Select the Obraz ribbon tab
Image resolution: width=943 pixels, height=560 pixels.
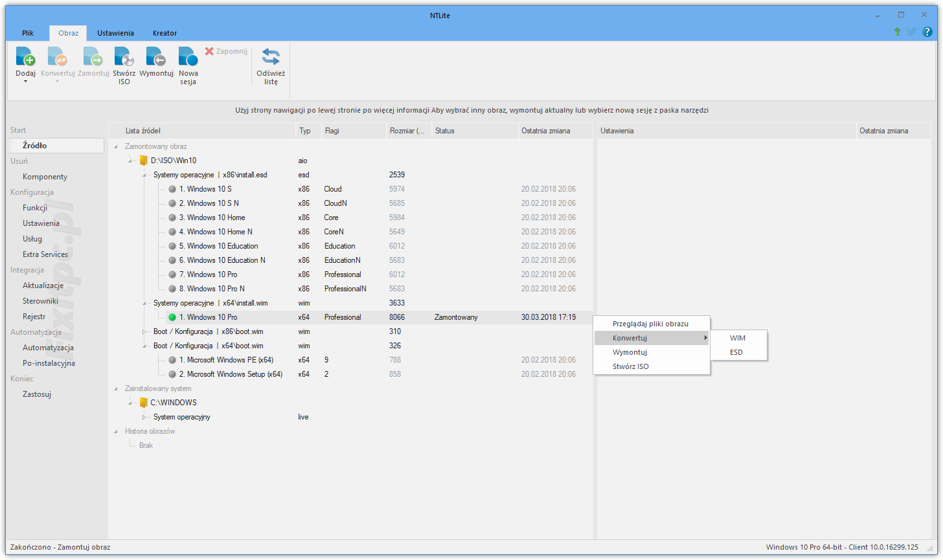pyautogui.click(x=68, y=33)
